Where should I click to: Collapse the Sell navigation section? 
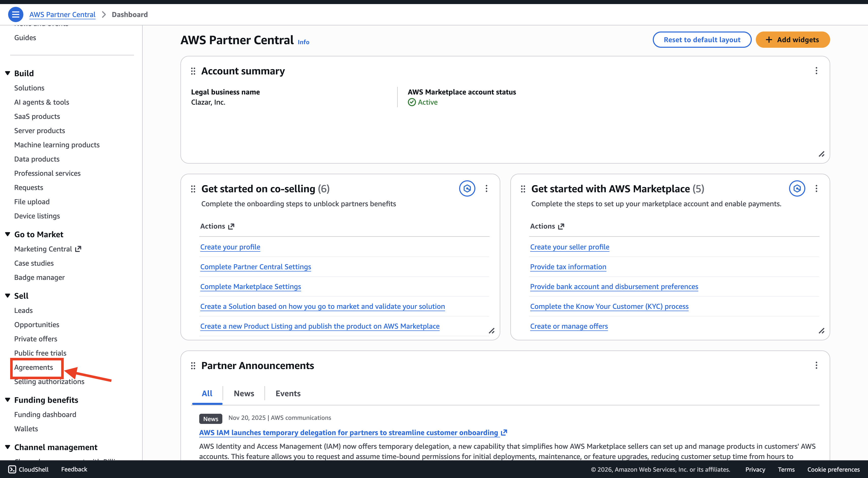point(7,296)
